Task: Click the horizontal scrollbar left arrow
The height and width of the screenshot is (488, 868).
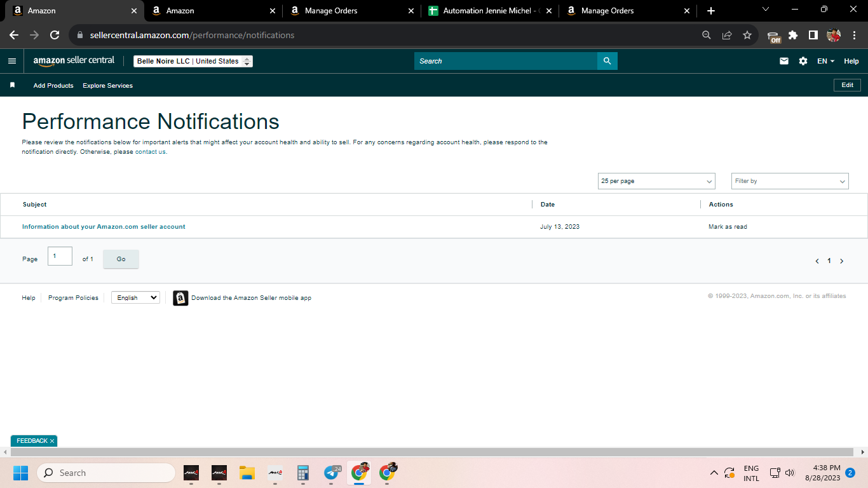Action: coord(5,452)
